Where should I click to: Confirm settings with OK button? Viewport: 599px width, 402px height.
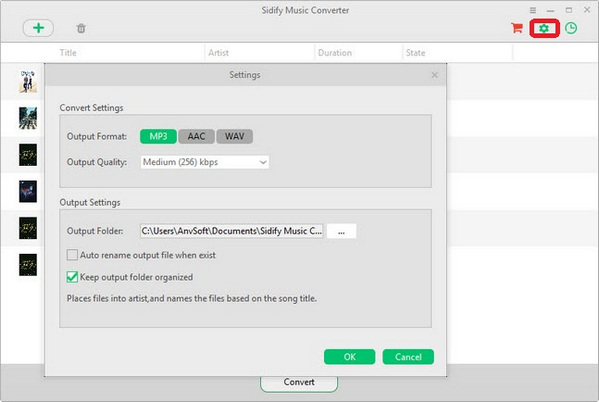point(350,357)
